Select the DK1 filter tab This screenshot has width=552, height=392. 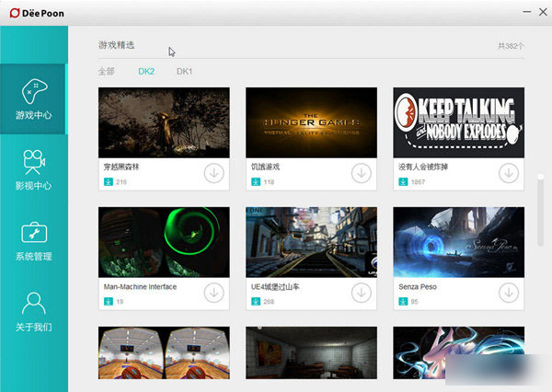(x=184, y=72)
